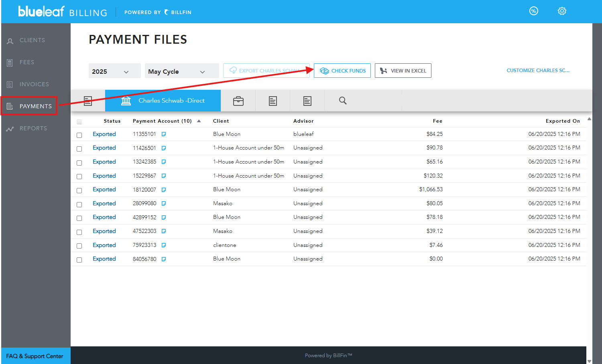Click client name clientone

tap(225, 245)
